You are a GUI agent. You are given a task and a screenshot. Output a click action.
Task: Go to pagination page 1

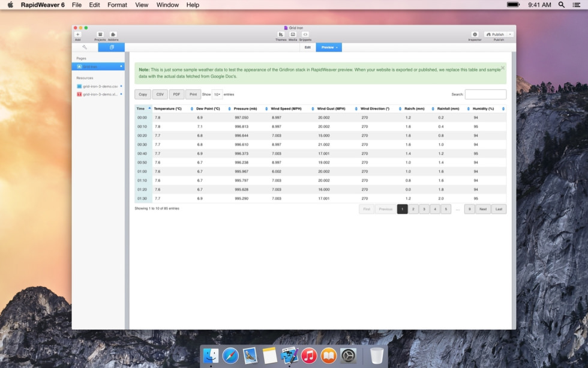click(403, 210)
